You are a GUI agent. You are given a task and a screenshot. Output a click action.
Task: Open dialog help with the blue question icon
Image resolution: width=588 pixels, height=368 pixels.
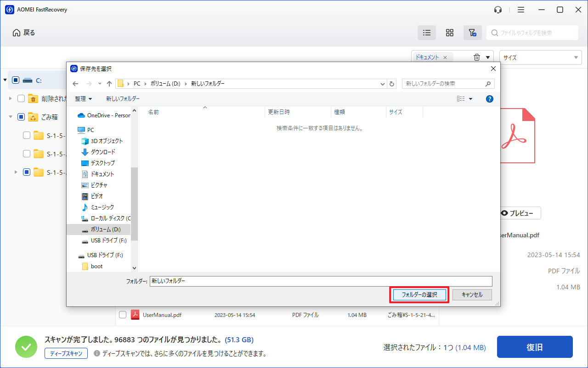pos(490,99)
